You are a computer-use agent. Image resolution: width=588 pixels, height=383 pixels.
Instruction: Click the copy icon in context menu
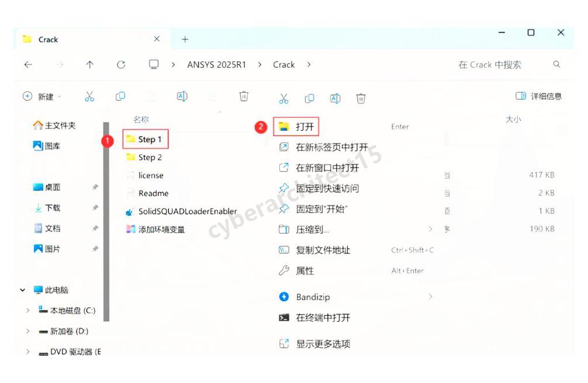310,99
